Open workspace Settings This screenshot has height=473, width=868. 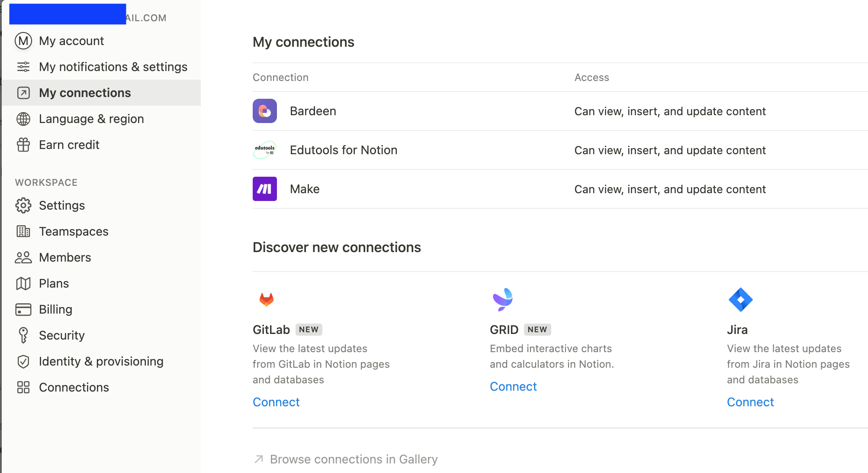pyautogui.click(x=101, y=205)
